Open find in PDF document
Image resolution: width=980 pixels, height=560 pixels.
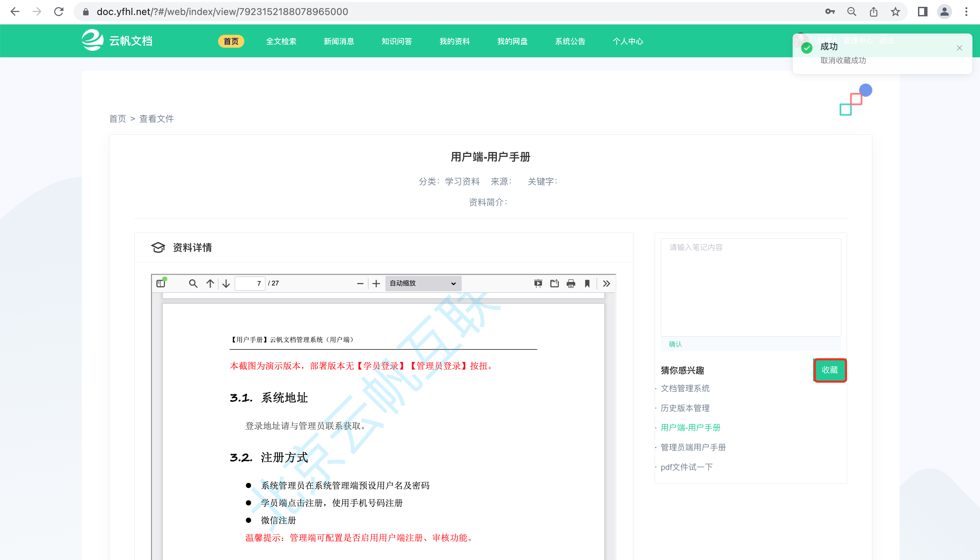click(193, 283)
